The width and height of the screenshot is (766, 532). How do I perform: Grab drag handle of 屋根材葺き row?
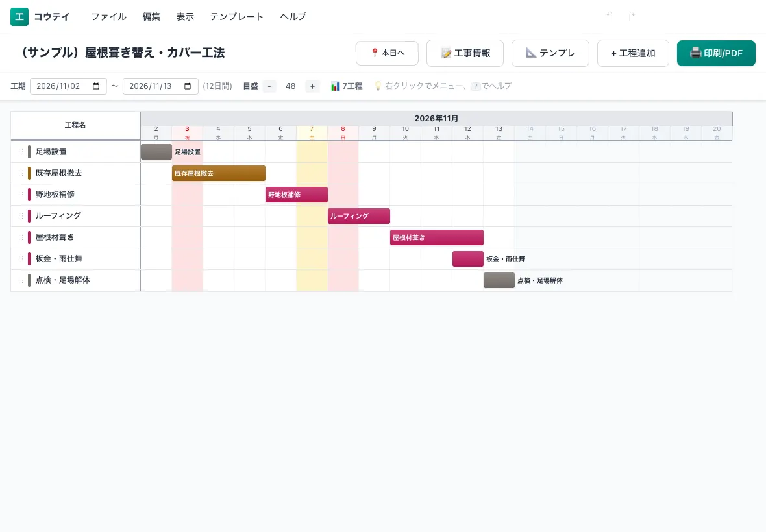[21, 237]
